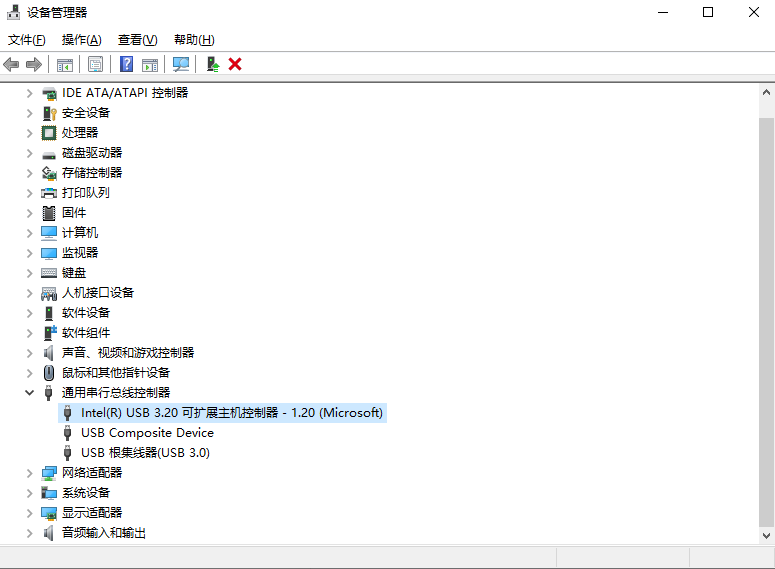Click the 键盘 keyboard icon
Image resolution: width=775 pixels, height=569 pixels.
tap(49, 273)
